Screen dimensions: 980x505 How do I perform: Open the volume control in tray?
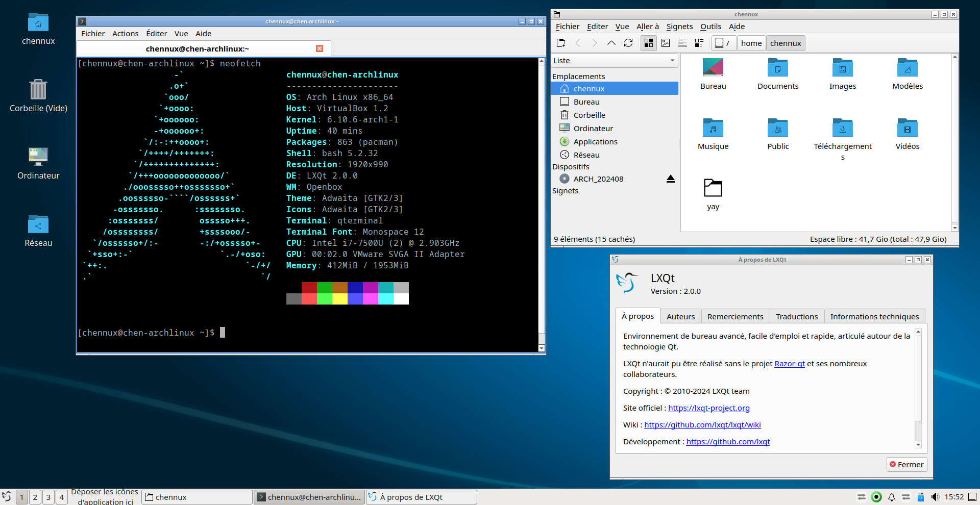click(x=935, y=497)
